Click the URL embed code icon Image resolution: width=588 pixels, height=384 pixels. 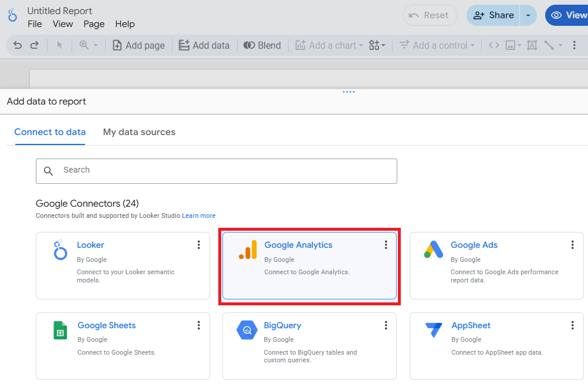tap(494, 45)
